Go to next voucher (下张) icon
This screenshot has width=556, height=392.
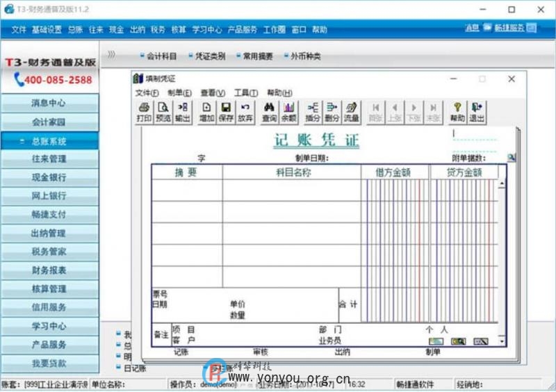pos(414,112)
